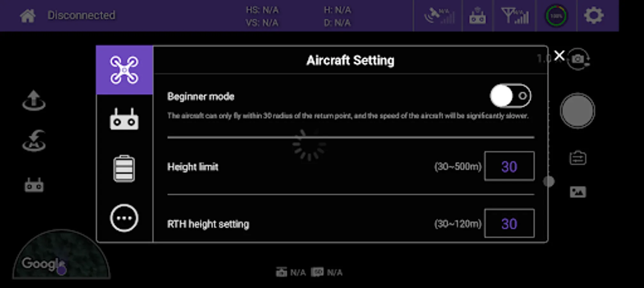The width and height of the screenshot is (644, 288).
Task: Tap the remote controller status icon
Action: pos(477,16)
